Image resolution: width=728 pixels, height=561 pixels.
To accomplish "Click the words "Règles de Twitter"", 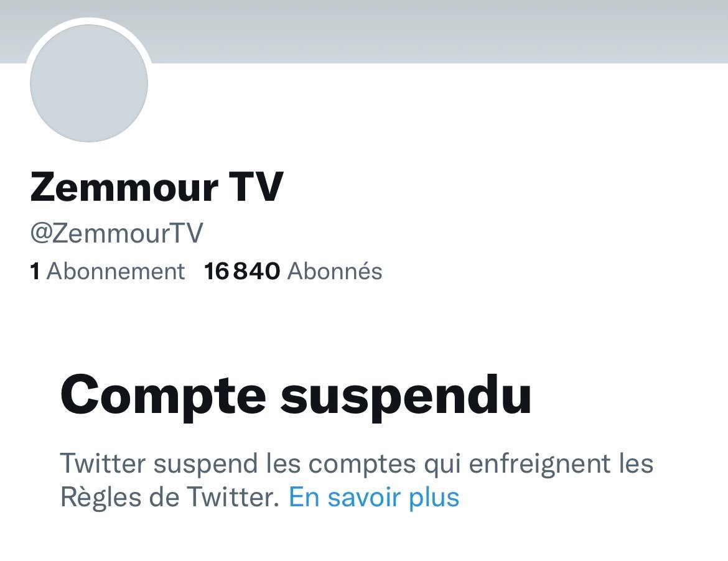I will click(x=169, y=497).
